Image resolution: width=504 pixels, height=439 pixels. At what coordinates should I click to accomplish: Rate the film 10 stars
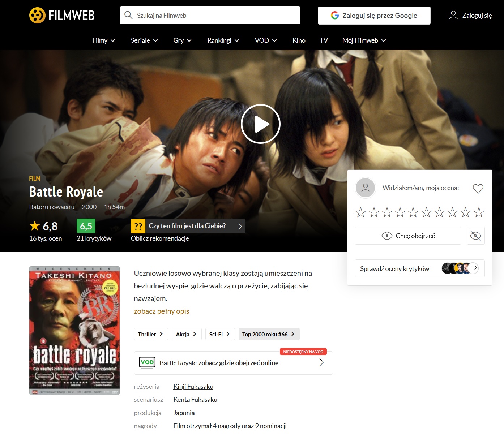point(479,212)
